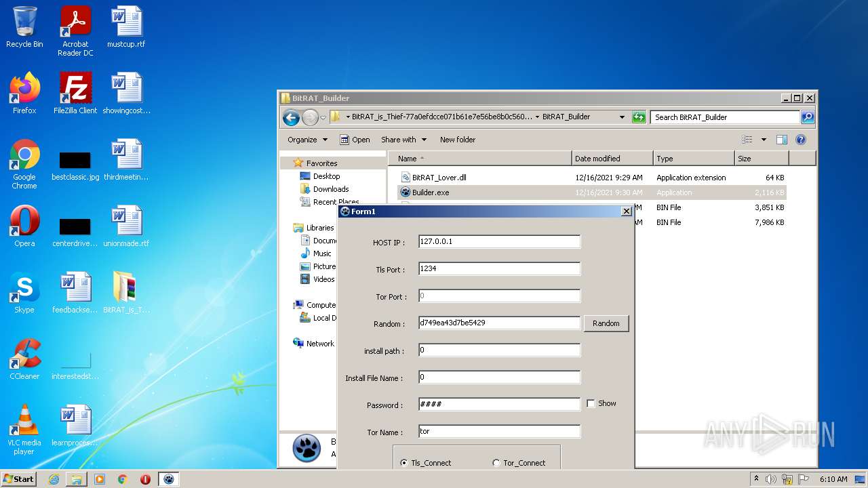Viewport: 868px width, 488px height.
Task: Launch Skype desktop shortcut
Action: click(x=24, y=293)
